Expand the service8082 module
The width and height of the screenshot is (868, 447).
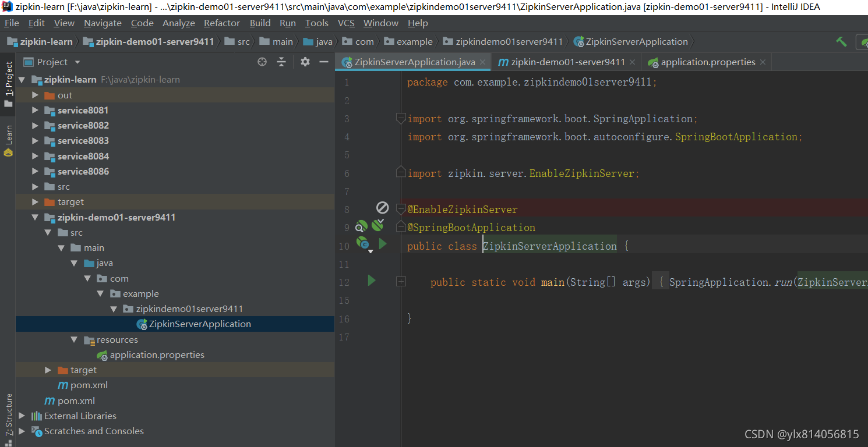pos(35,125)
